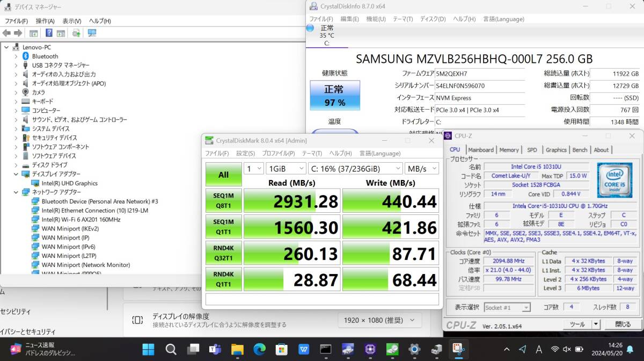The height and width of the screenshot is (361, 644).
Task: Launch Microsoft Teams from the taskbar
Action: [x=215, y=349]
